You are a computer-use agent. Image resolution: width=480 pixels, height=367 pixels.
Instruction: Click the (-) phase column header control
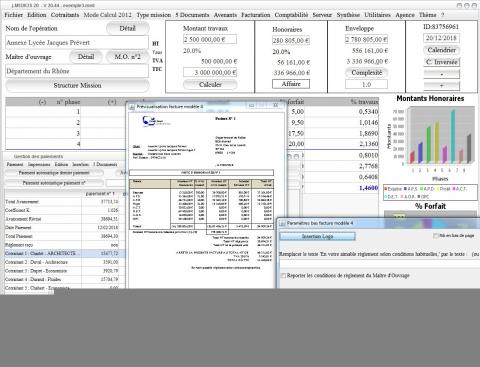[42, 102]
